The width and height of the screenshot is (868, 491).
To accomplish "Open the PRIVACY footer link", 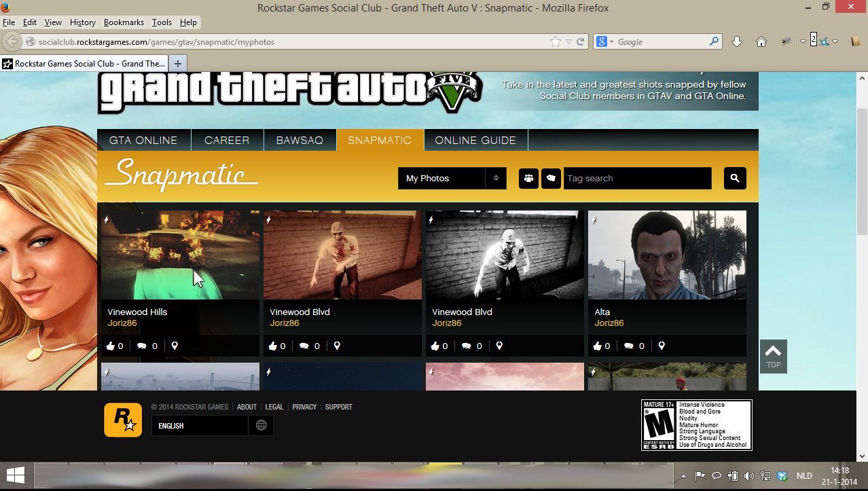I will point(304,407).
